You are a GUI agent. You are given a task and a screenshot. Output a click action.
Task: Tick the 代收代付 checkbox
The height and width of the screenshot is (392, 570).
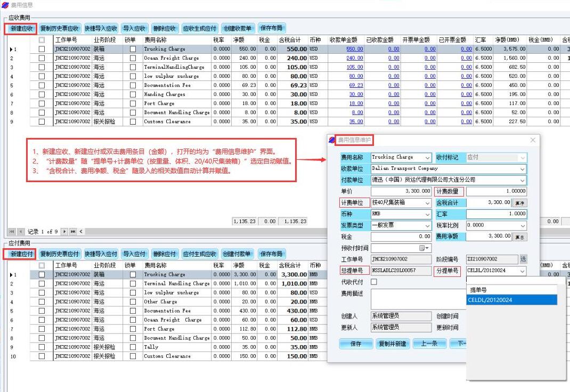coord(374,282)
